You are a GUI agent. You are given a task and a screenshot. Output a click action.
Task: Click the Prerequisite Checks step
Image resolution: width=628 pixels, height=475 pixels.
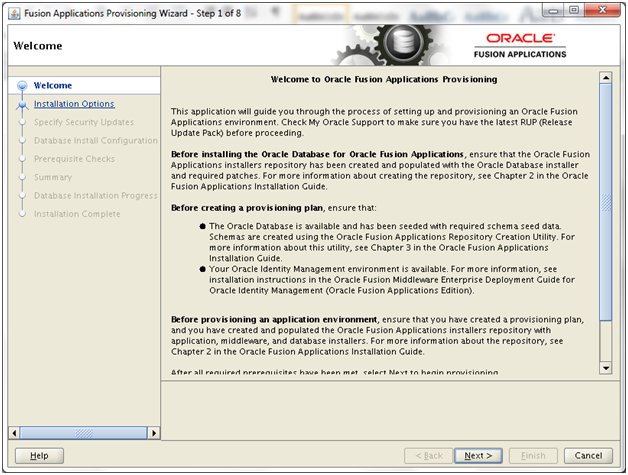(x=74, y=159)
